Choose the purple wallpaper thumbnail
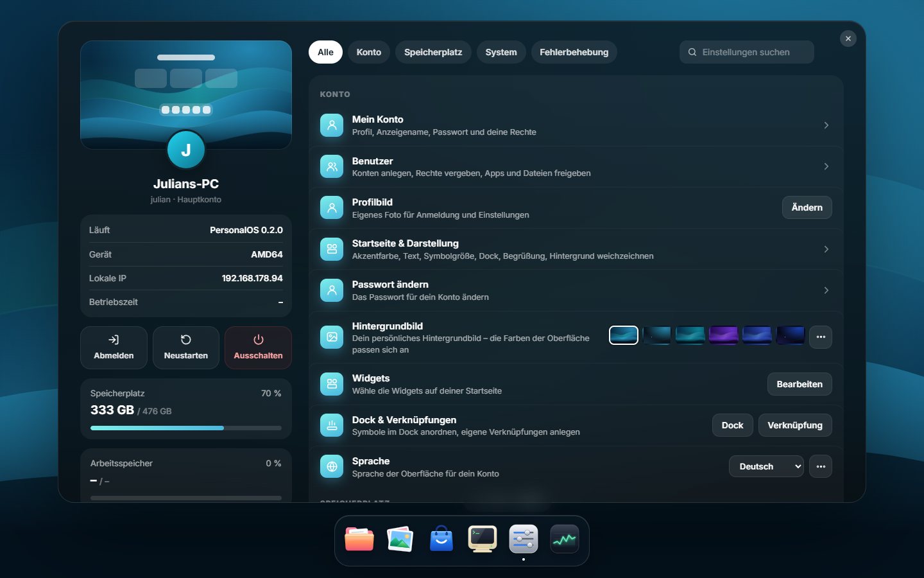This screenshot has width=924, height=578. [724, 335]
